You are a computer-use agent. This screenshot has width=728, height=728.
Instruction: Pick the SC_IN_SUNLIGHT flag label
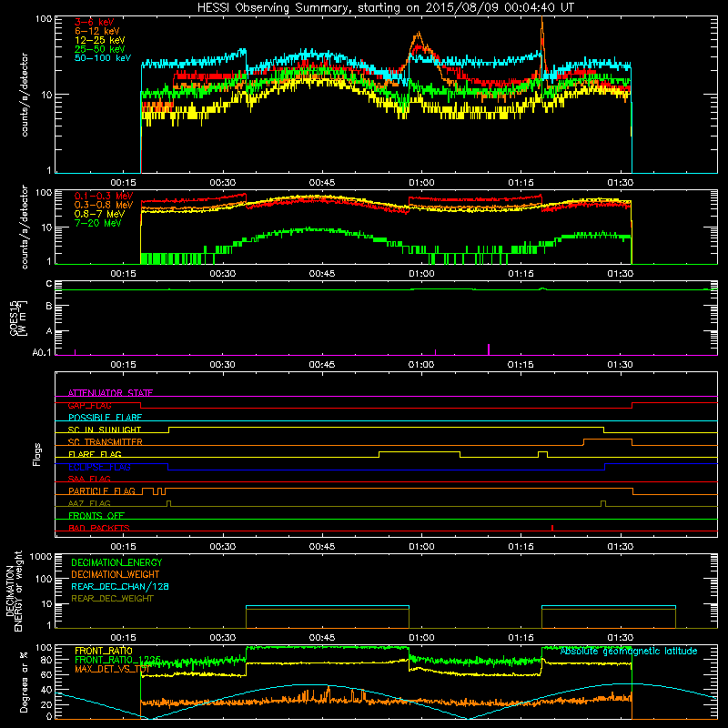click(x=105, y=430)
